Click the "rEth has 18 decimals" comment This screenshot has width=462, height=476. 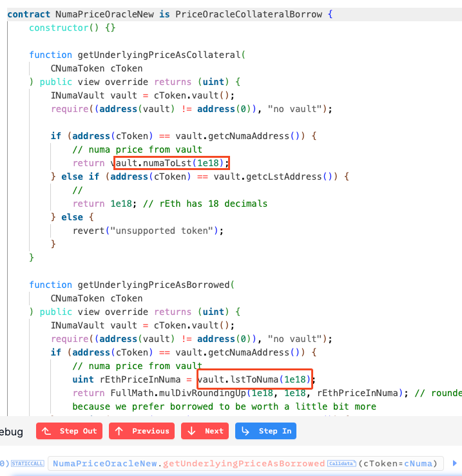point(206,204)
